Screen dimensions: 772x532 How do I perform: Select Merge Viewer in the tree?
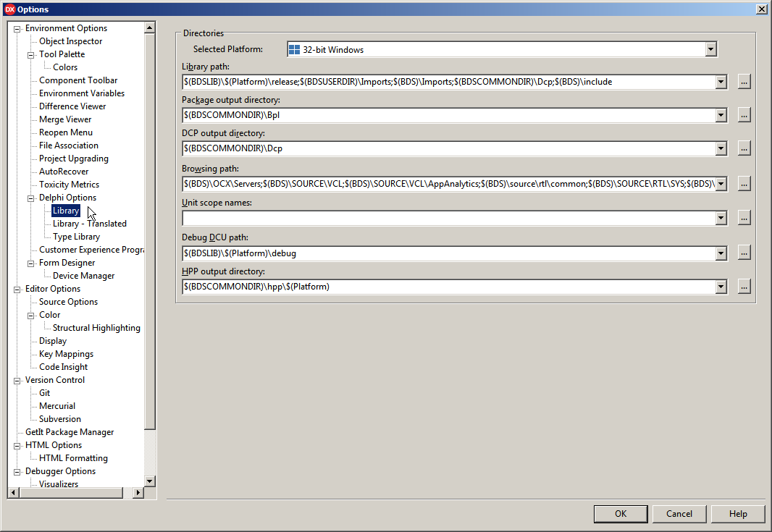pyautogui.click(x=65, y=119)
